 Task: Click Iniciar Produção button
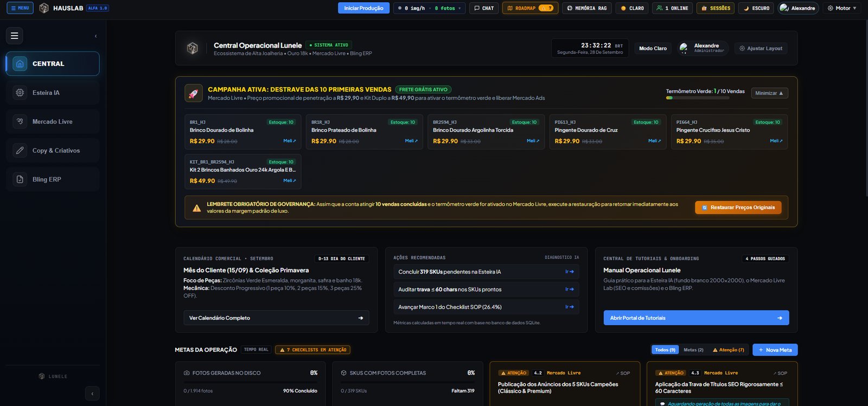pos(363,8)
